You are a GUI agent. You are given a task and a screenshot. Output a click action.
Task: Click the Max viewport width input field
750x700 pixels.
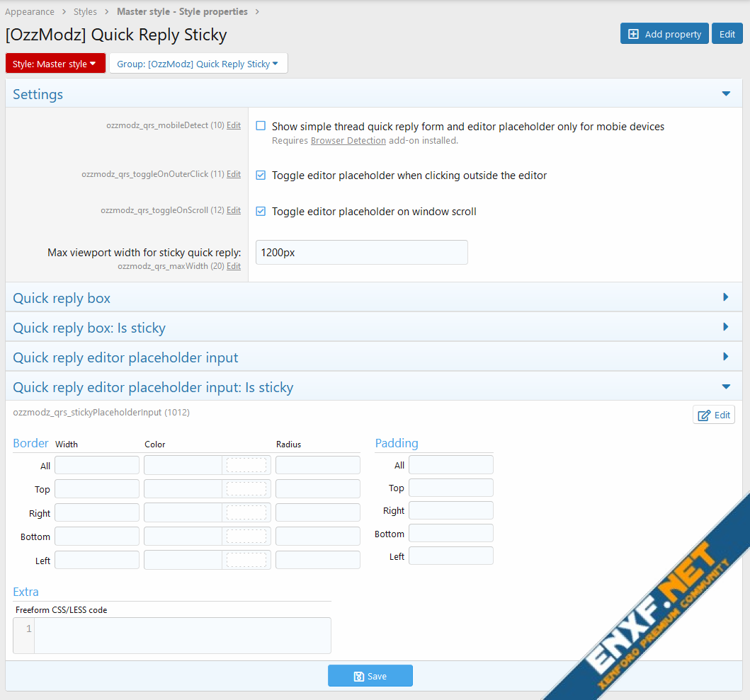[x=361, y=252]
